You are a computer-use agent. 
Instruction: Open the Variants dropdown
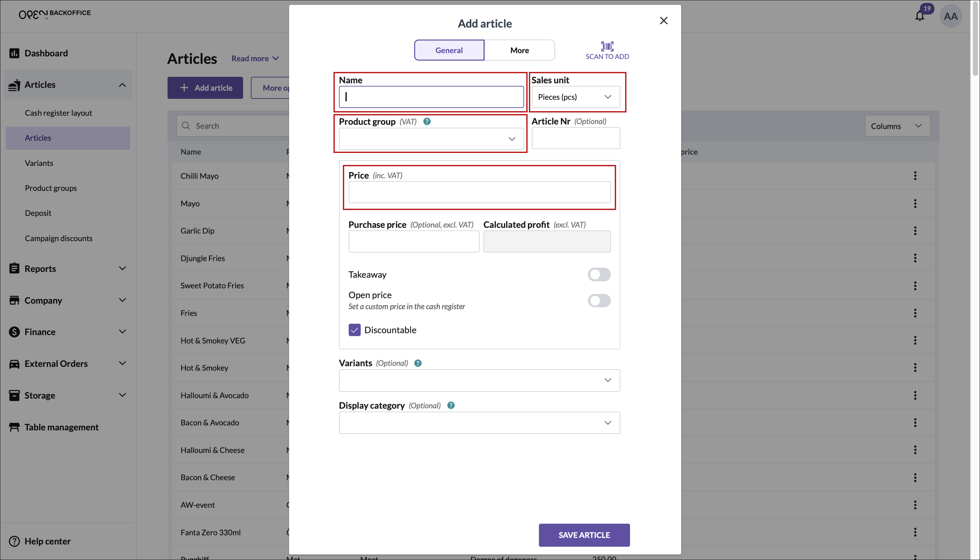click(479, 380)
